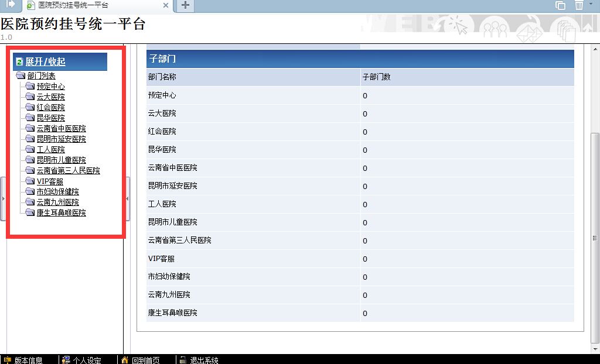Click folder icon next to 云南省第三人民医院
The image size is (600, 364).
(x=30, y=170)
